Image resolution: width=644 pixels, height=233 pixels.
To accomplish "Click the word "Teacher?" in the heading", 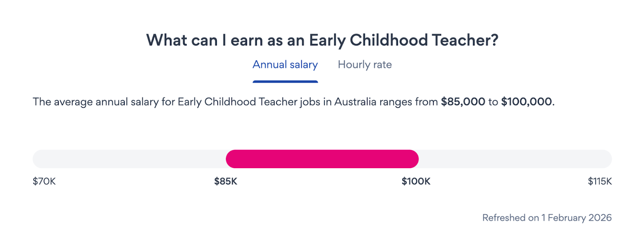I will click(x=465, y=40).
